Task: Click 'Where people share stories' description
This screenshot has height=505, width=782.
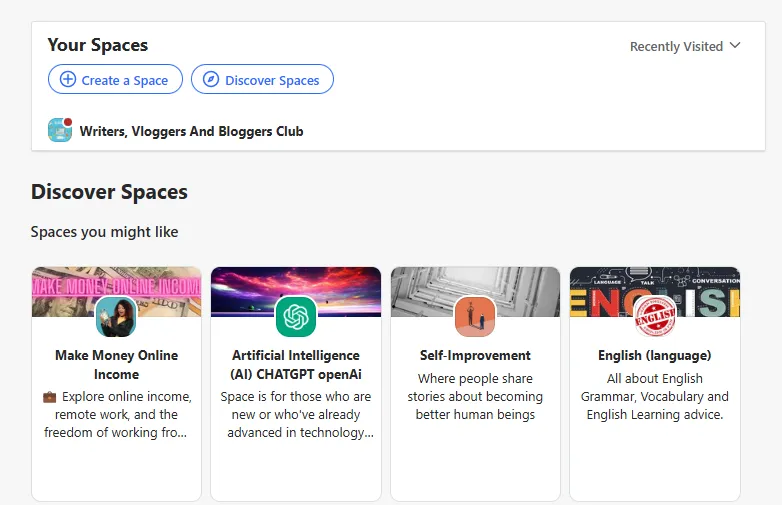Action: point(475,396)
